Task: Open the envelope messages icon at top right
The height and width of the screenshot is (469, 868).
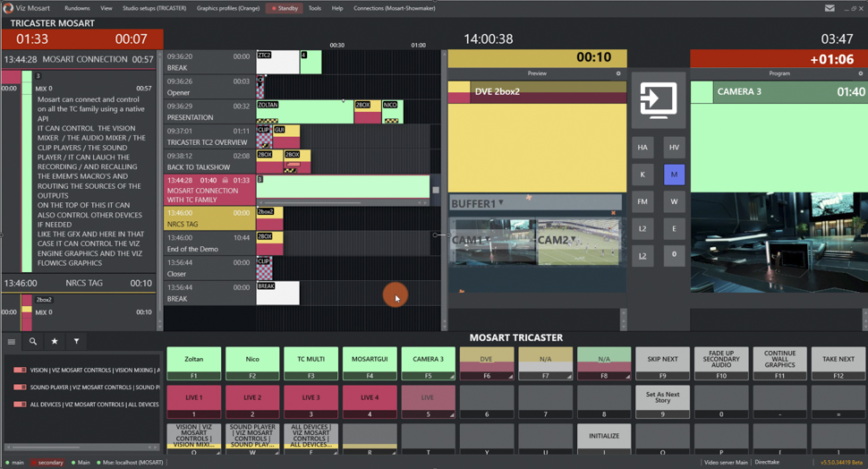Action: (x=830, y=8)
